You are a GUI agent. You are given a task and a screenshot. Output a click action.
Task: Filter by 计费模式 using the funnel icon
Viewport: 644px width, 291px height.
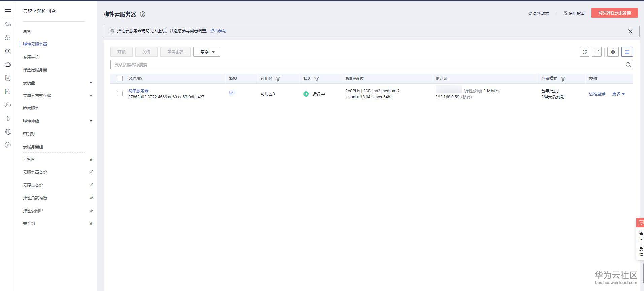pos(563,79)
